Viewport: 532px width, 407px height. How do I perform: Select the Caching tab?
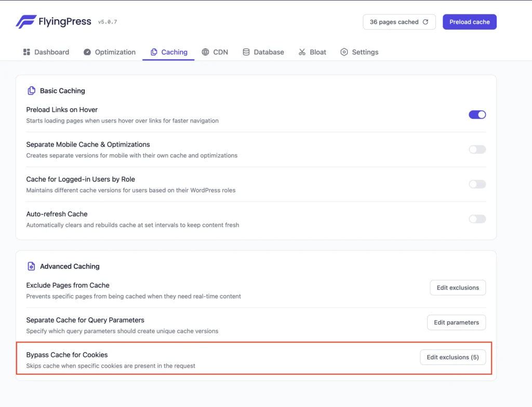[169, 52]
